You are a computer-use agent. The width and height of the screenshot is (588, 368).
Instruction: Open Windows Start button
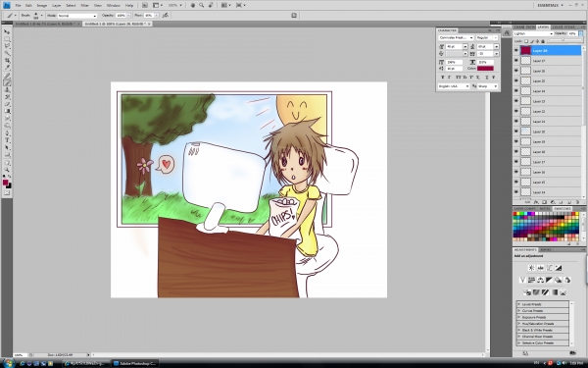tap(8, 363)
